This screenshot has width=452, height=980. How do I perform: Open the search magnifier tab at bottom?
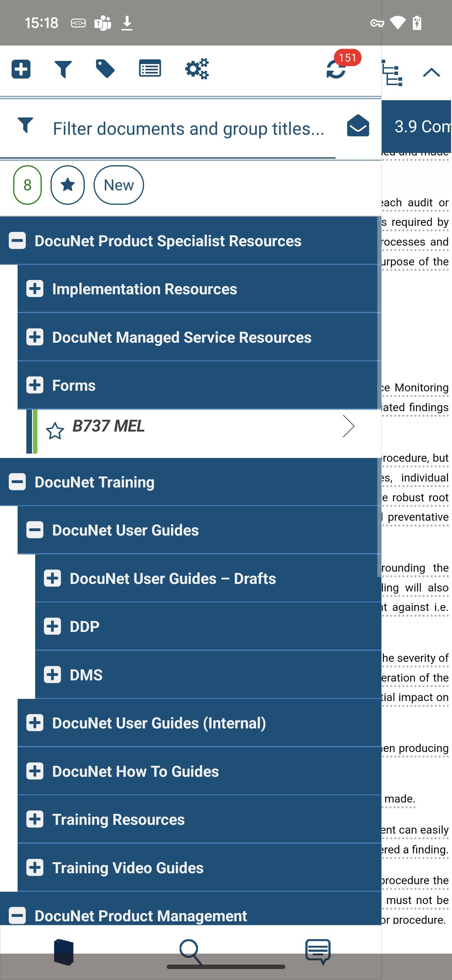coord(191,952)
